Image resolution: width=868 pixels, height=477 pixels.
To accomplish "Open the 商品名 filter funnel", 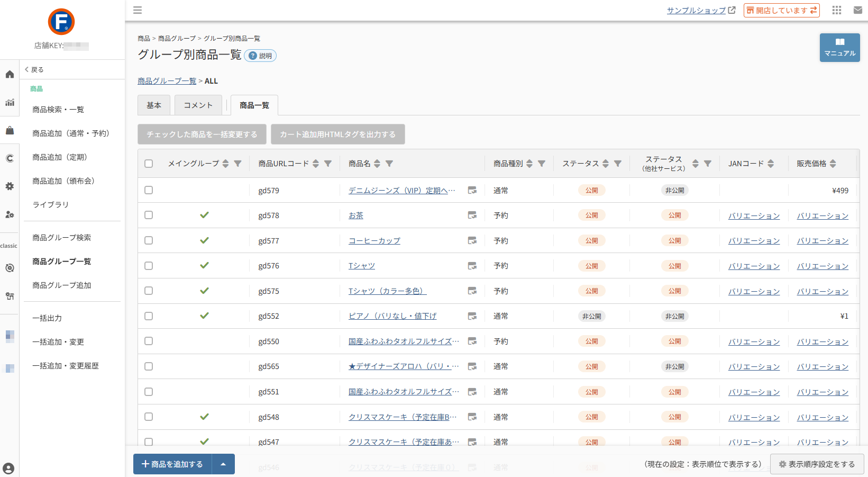I will [389, 164].
